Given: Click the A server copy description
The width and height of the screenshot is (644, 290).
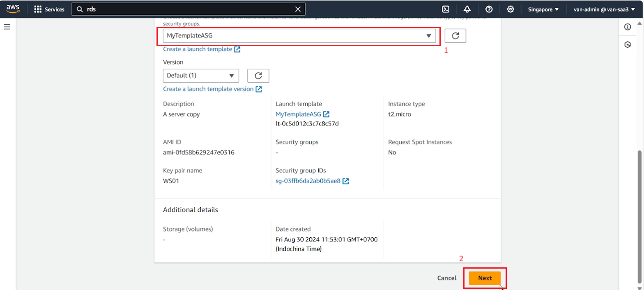Looking at the screenshot, I should tap(182, 114).
